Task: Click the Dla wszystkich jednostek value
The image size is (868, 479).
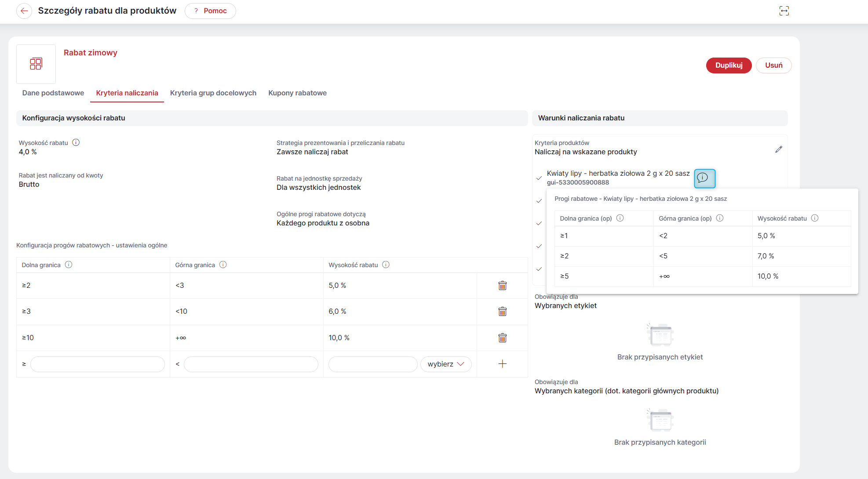Action: [x=318, y=188]
